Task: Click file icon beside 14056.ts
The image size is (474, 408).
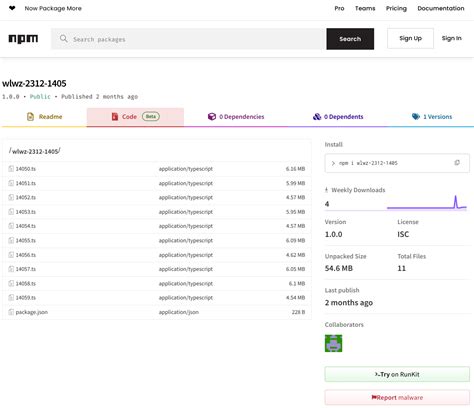Action: [11, 255]
